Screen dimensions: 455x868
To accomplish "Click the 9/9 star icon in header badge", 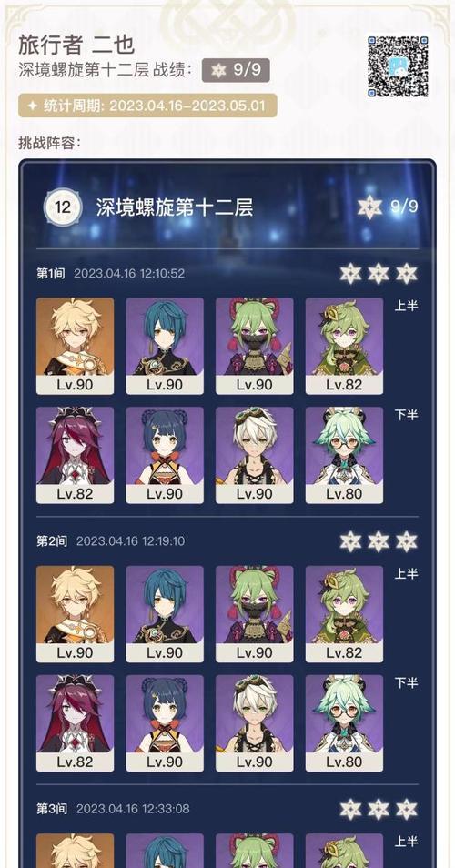I will coord(218,70).
